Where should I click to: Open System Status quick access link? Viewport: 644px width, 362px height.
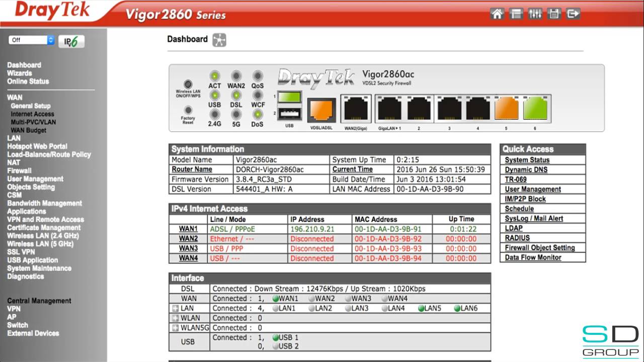point(527,160)
